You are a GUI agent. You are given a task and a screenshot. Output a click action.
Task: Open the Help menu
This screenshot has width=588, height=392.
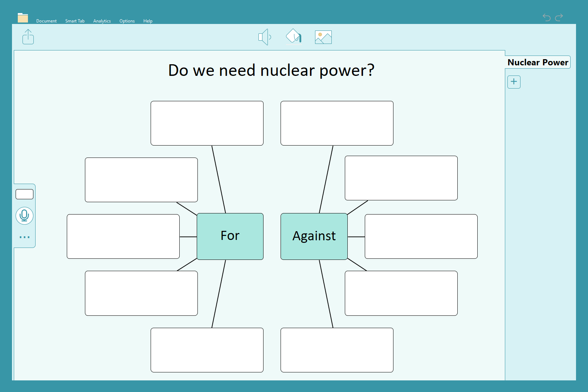click(148, 21)
